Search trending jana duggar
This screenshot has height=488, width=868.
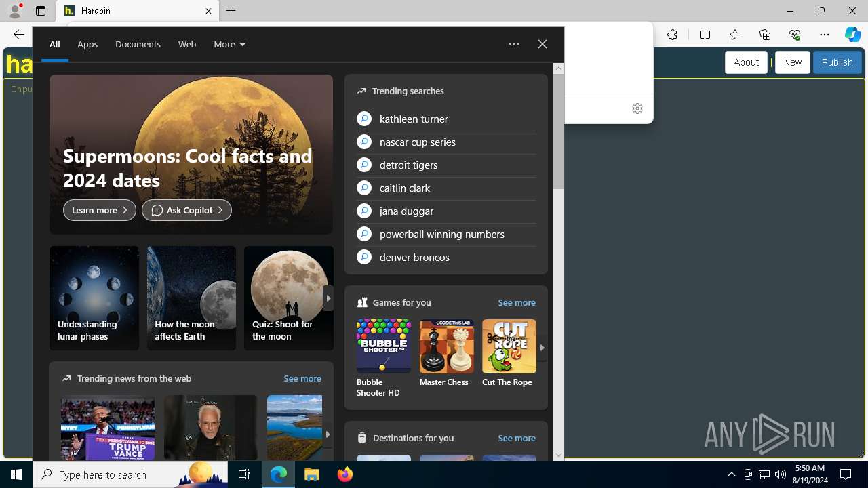tap(446, 211)
